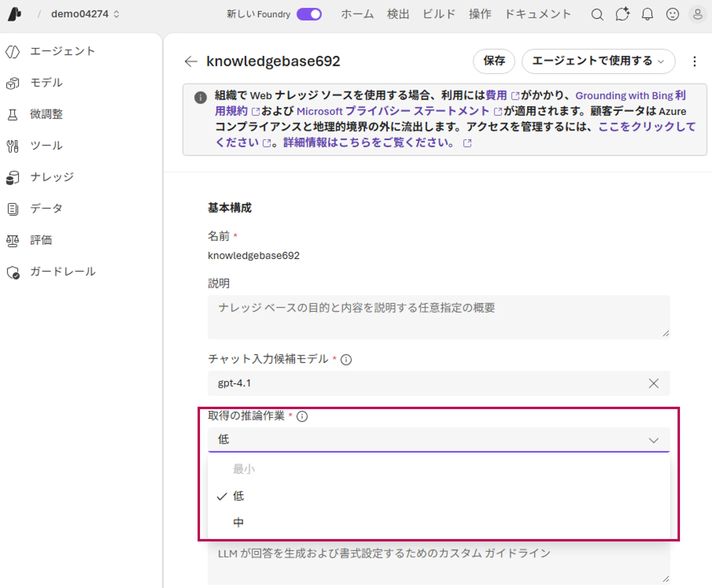712x588 pixels.
Task: Select the checked 低 option in the list
Action: [x=439, y=496]
